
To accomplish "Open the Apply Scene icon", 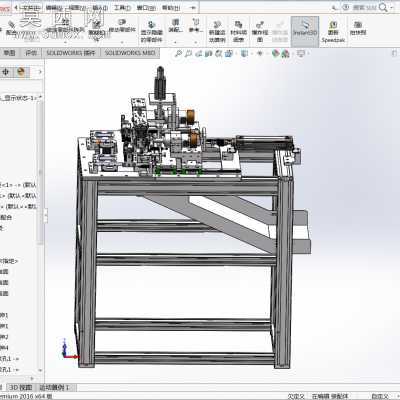I will click(285, 53).
